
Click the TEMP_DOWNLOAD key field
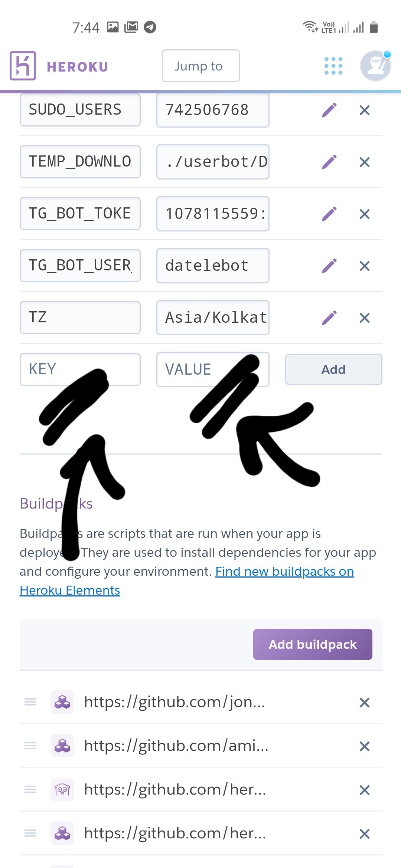[80, 162]
